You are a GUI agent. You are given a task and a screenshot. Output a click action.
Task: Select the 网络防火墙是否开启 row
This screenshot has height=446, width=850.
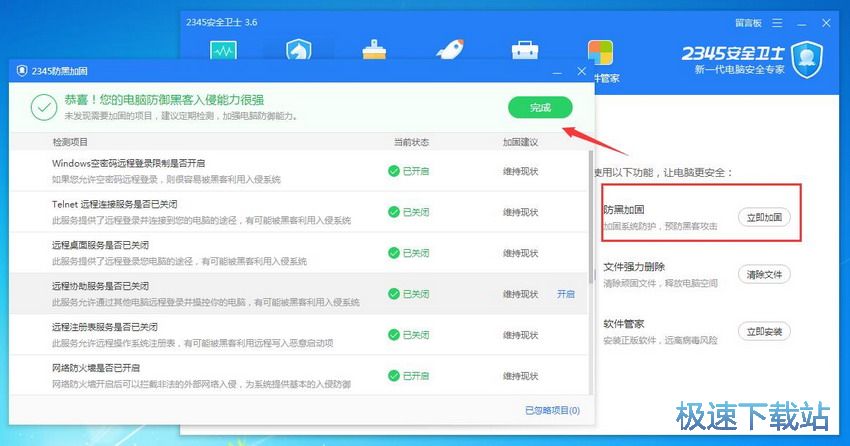point(299,376)
